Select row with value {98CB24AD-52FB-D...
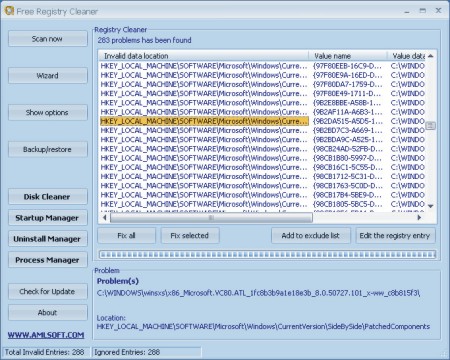The width and height of the screenshot is (450, 360). click(263, 149)
